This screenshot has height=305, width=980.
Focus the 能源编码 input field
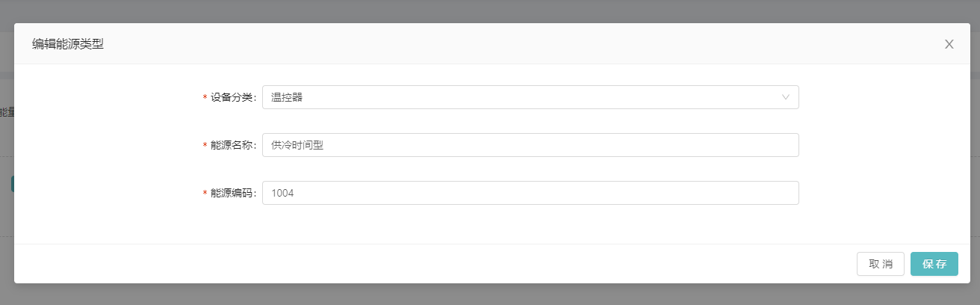click(530, 193)
